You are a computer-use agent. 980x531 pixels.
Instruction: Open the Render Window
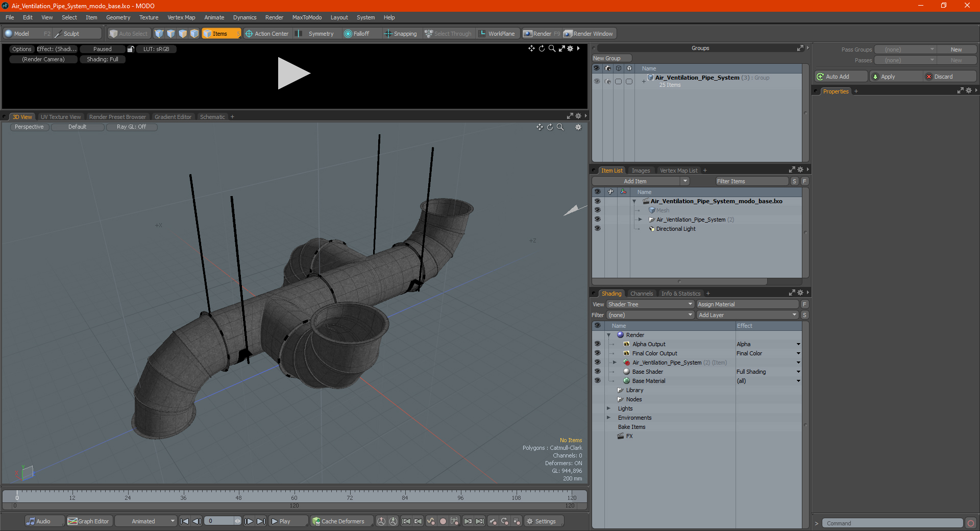(589, 34)
